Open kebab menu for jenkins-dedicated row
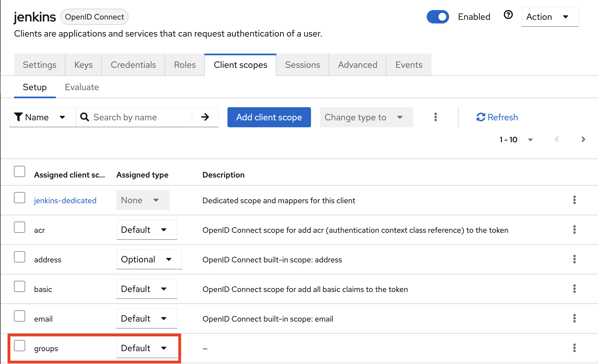 [574, 200]
